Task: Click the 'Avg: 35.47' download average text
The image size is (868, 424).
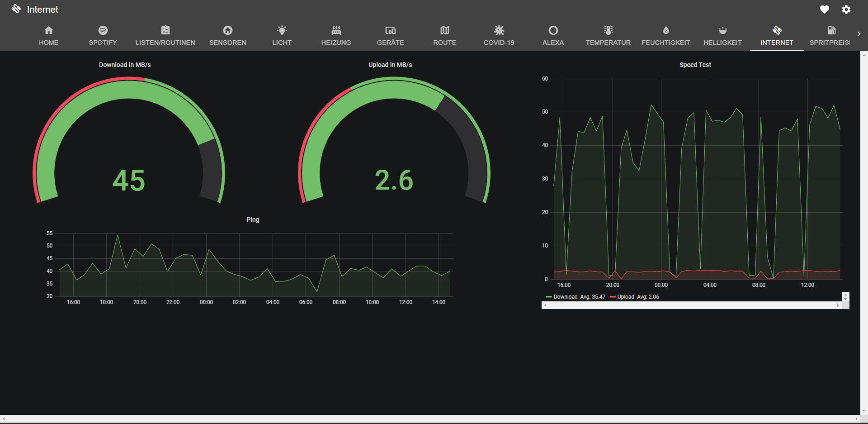Action: 593,297
